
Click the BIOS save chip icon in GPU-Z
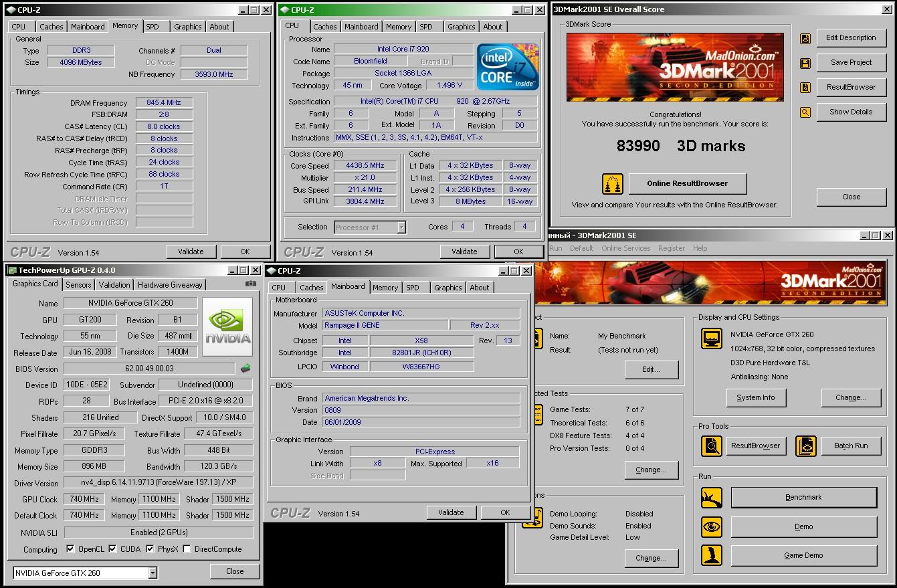[x=246, y=368]
